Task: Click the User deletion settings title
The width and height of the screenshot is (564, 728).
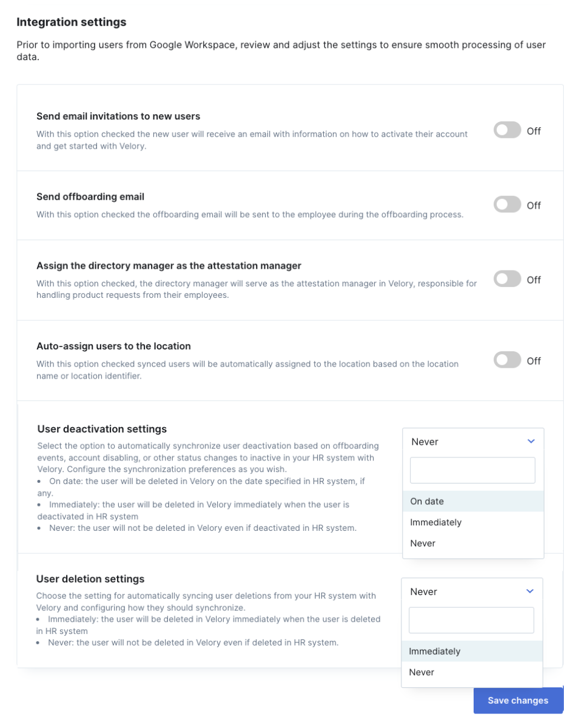Action: point(90,579)
